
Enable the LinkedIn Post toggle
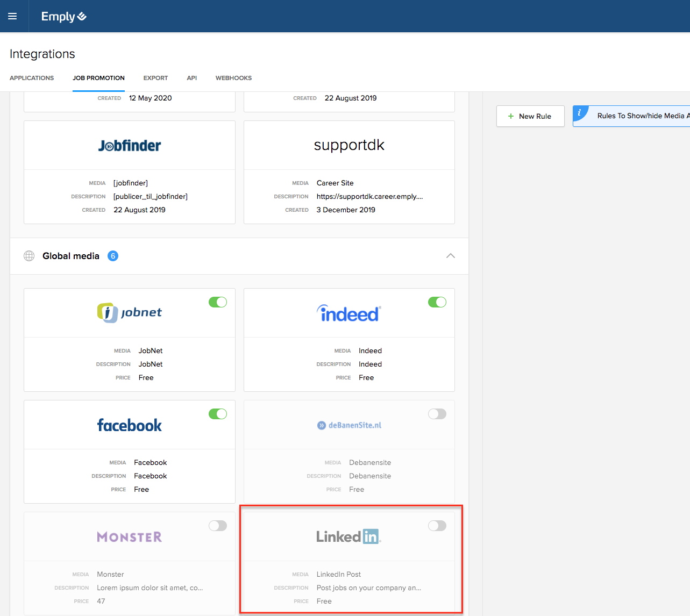[437, 526]
